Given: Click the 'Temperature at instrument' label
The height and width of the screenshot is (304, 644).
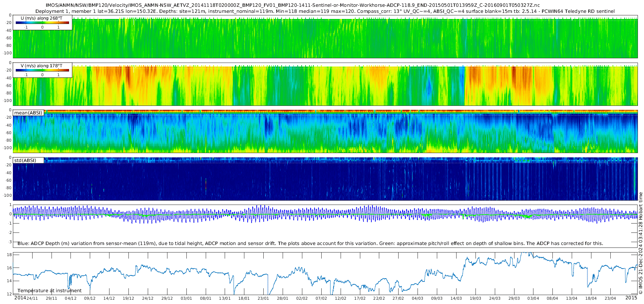Looking at the screenshot, I should tap(49, 291).
